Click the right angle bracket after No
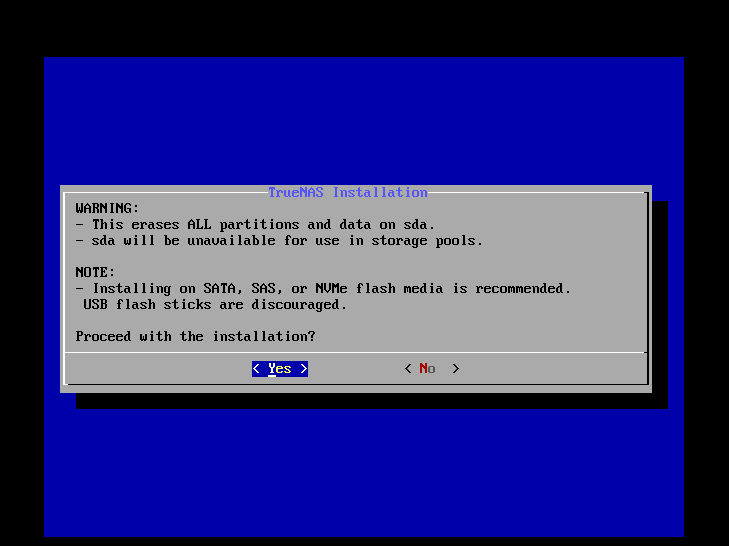729x546 pixels. [456, 369]
